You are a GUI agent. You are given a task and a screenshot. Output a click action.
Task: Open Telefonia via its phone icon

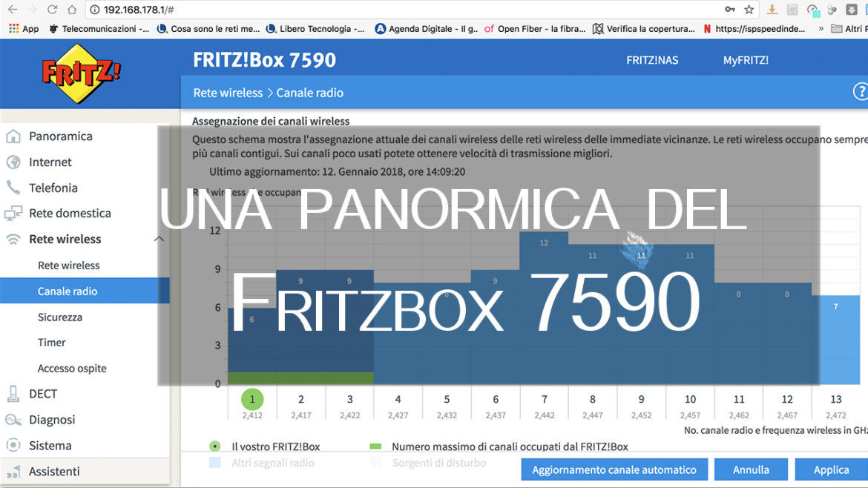(13, 188)
